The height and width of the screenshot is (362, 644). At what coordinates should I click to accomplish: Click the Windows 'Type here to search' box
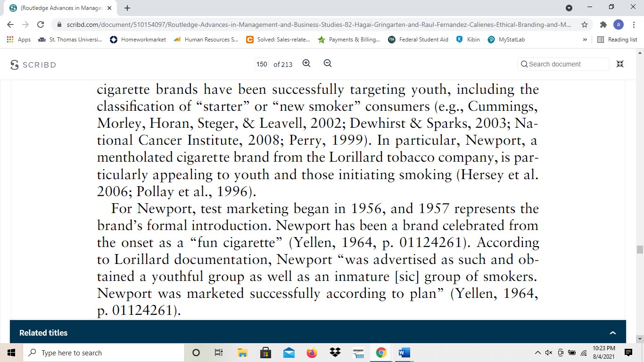pos(104,353)
